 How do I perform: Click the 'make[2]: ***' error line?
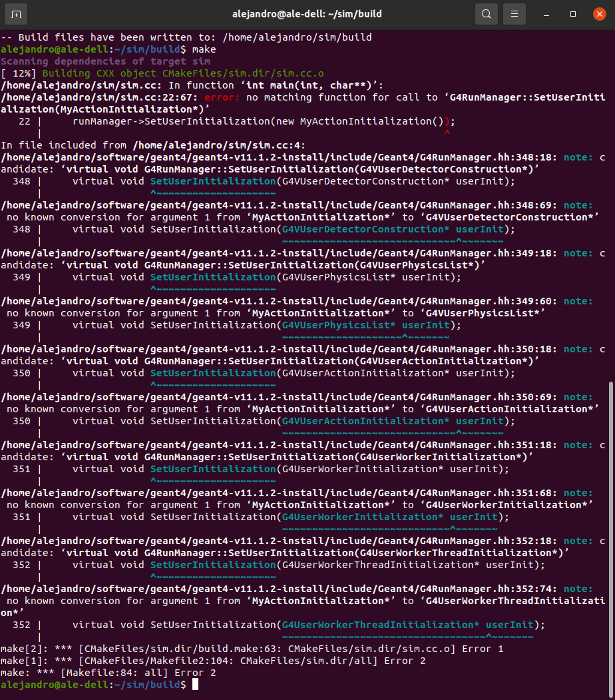[252, 649]
